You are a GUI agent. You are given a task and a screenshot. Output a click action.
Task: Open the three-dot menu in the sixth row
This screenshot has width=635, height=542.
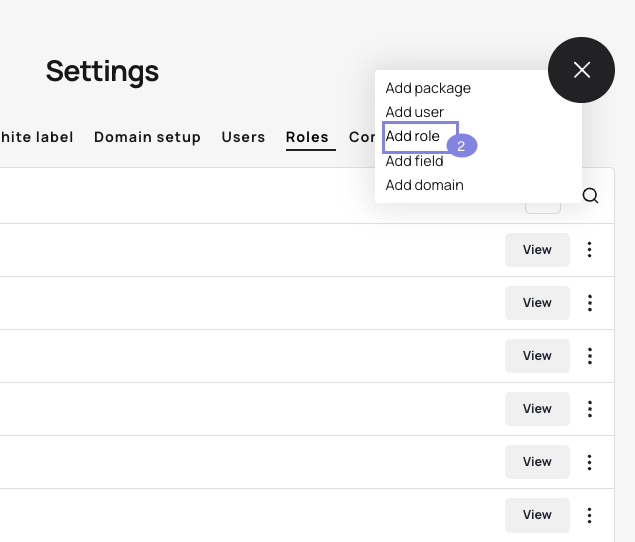point(590,515)
